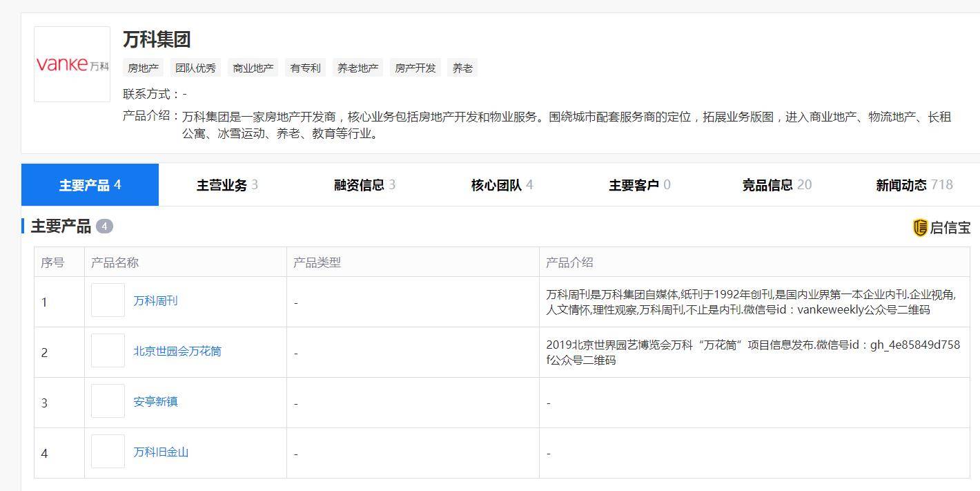Open the 融资信息 tab

(x=364, y=185)
